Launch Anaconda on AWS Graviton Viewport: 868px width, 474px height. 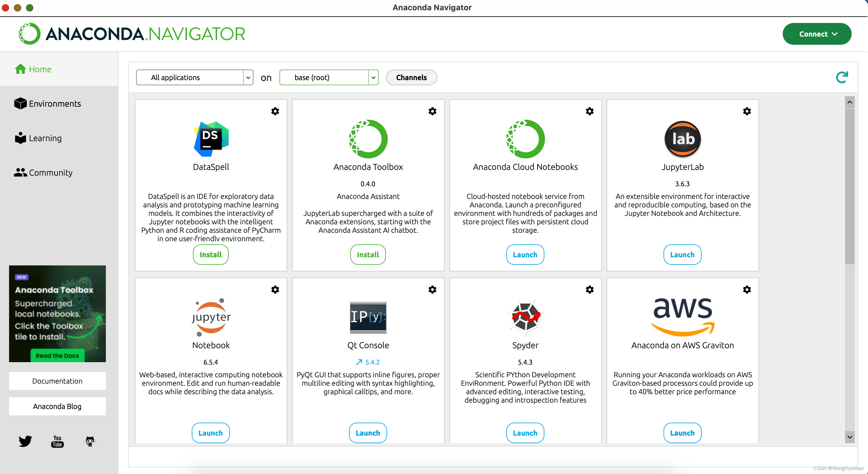tap(682, 433)
